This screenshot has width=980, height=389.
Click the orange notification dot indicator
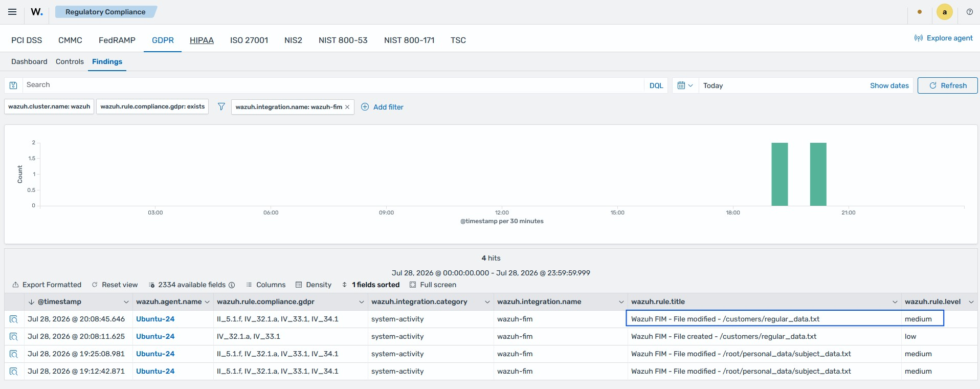tap(920, 12)
